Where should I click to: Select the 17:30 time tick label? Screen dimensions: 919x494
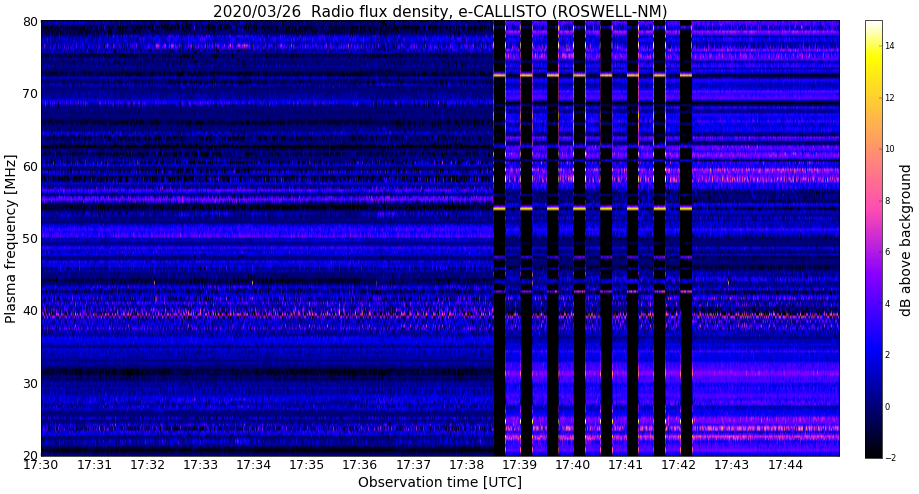tap(41, 465)
